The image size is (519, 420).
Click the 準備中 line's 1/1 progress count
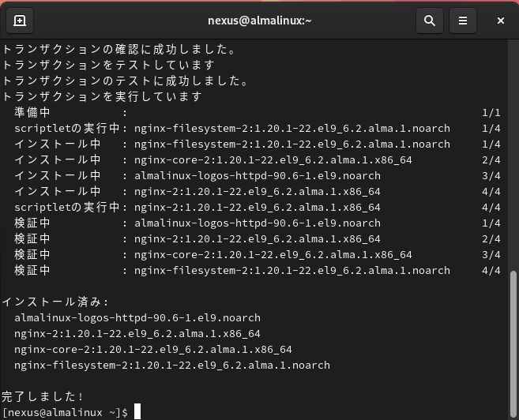[x=491, y=113]
